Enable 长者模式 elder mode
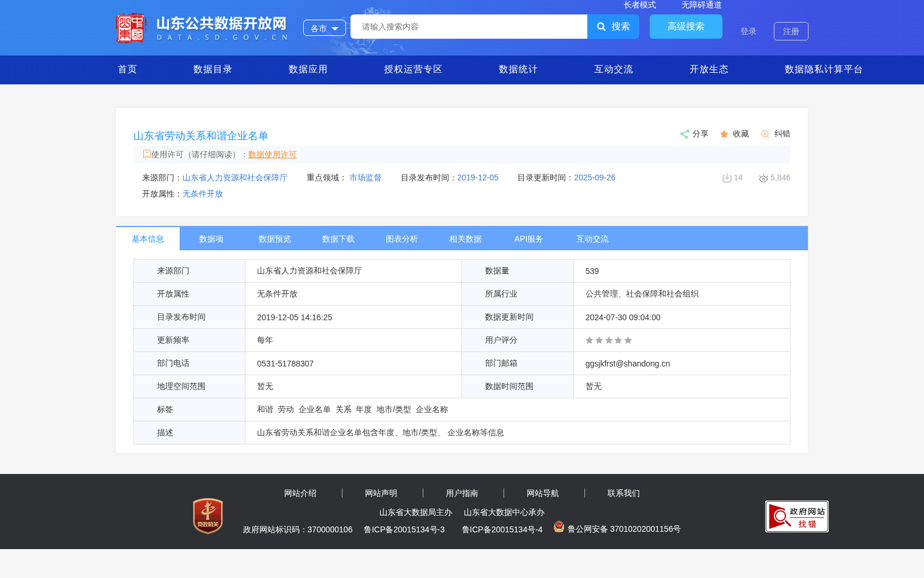This screenshot has height=578, width=924. point(640,5)
